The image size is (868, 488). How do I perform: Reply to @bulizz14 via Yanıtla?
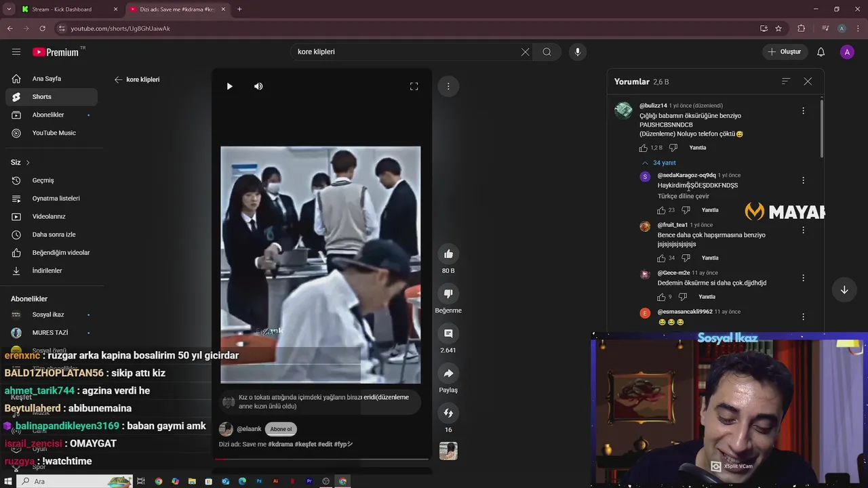point(698,148)
